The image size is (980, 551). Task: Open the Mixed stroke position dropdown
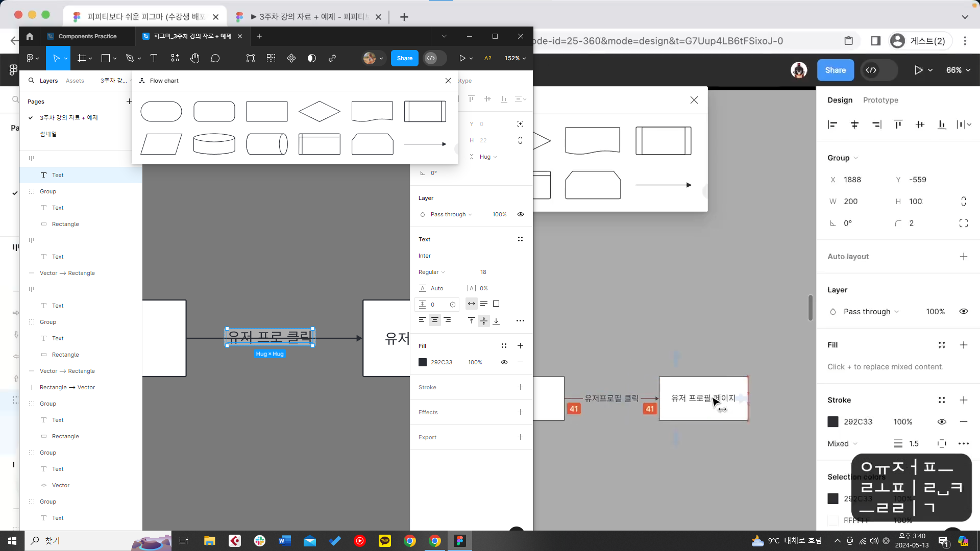pyautogui.click(x=842, y=444)
